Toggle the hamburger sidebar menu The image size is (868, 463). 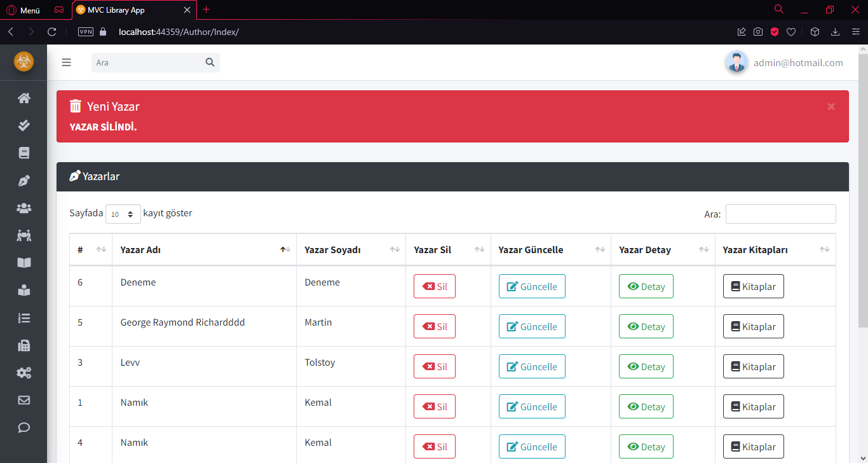[x=66, y=62]
